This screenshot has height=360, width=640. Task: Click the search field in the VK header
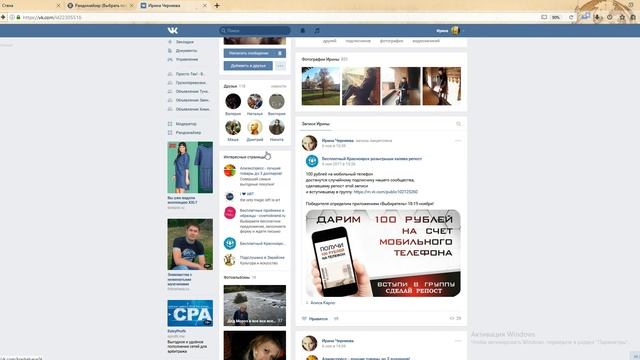(x=255, y=31)
